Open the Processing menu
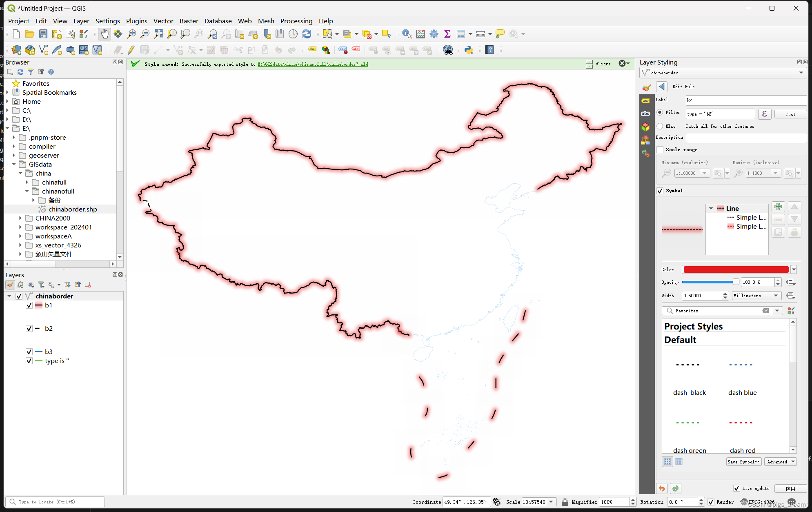Screen dimensions: 812x512 [x=296, y=21]
